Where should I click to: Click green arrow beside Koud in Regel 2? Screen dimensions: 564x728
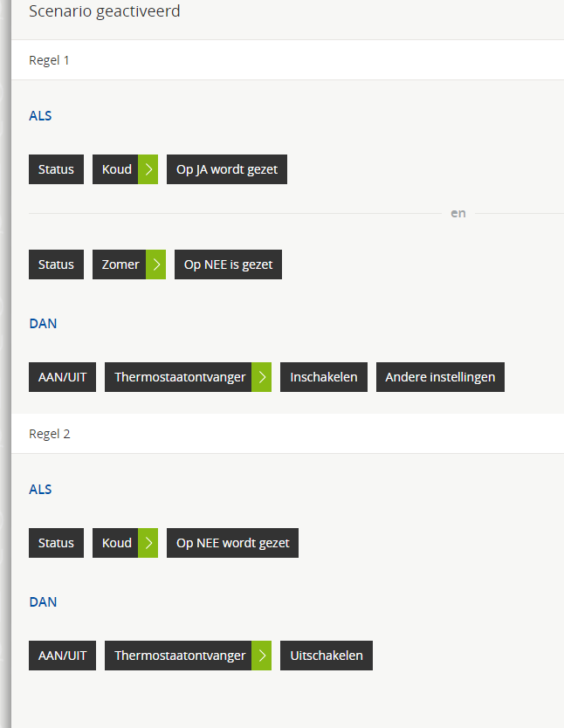[x=148, y=543]
